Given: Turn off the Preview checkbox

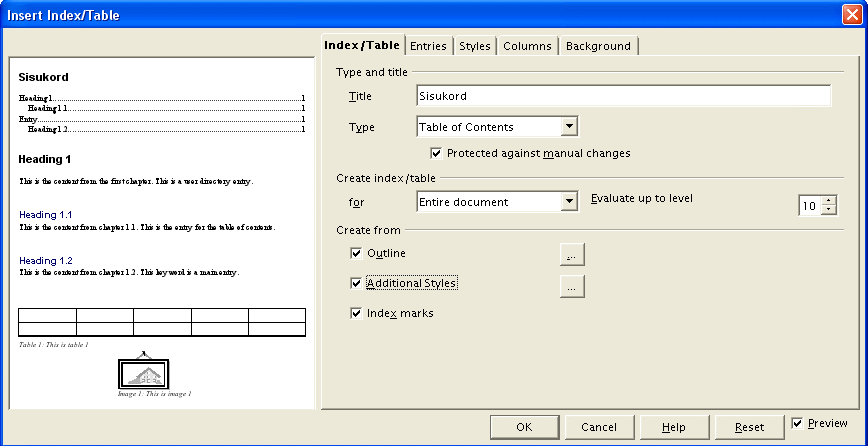Looking at the screenshot, I should pyautogui.click(x=797, y=424).
